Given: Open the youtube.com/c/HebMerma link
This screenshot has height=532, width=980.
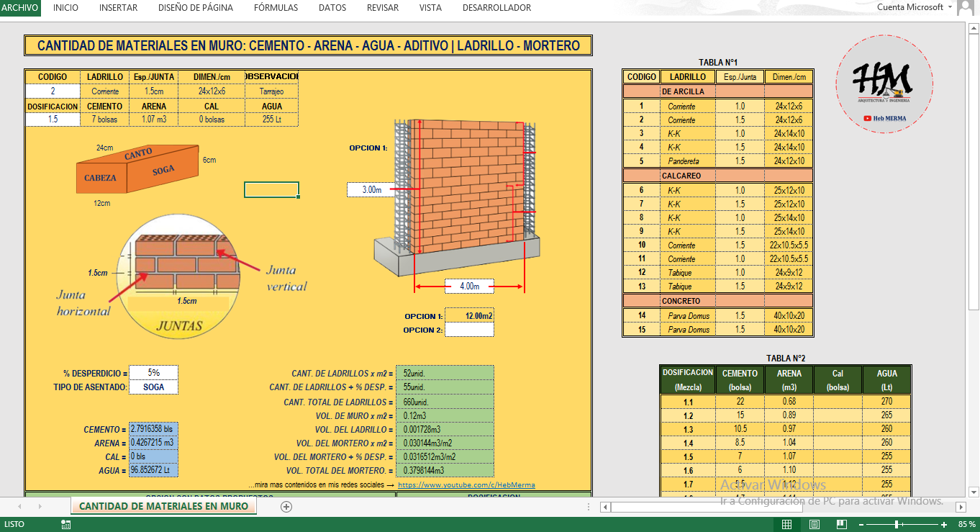Looking at the screenshot, I should tap(466, 485).
